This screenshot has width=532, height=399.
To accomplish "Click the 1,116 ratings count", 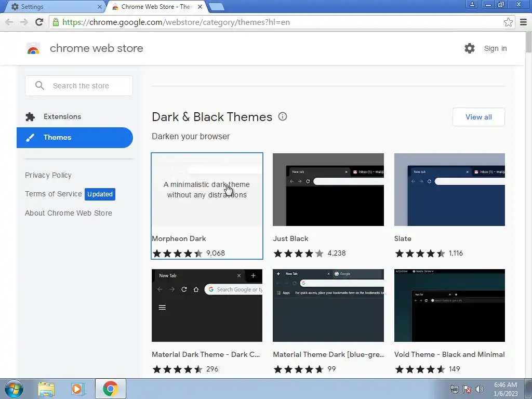I will (x=456, y=253).
